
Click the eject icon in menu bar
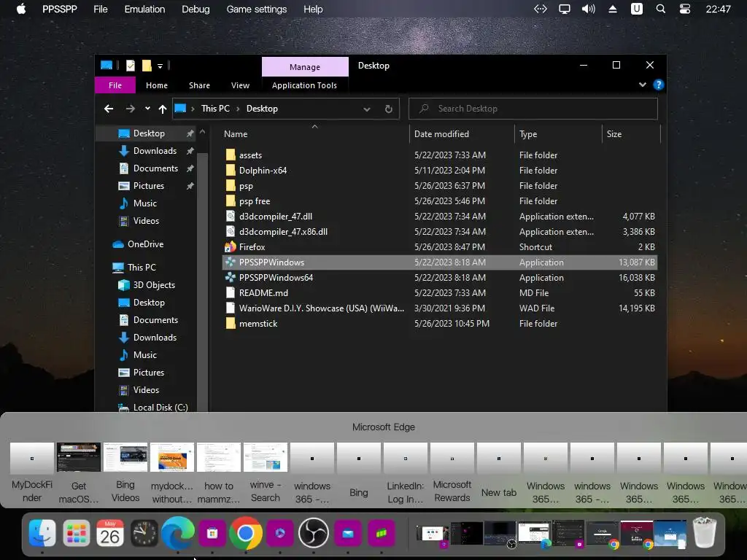coord(613,9)
